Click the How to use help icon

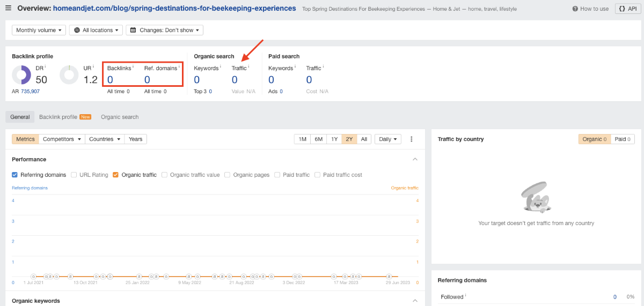click(x=575, y=9)
